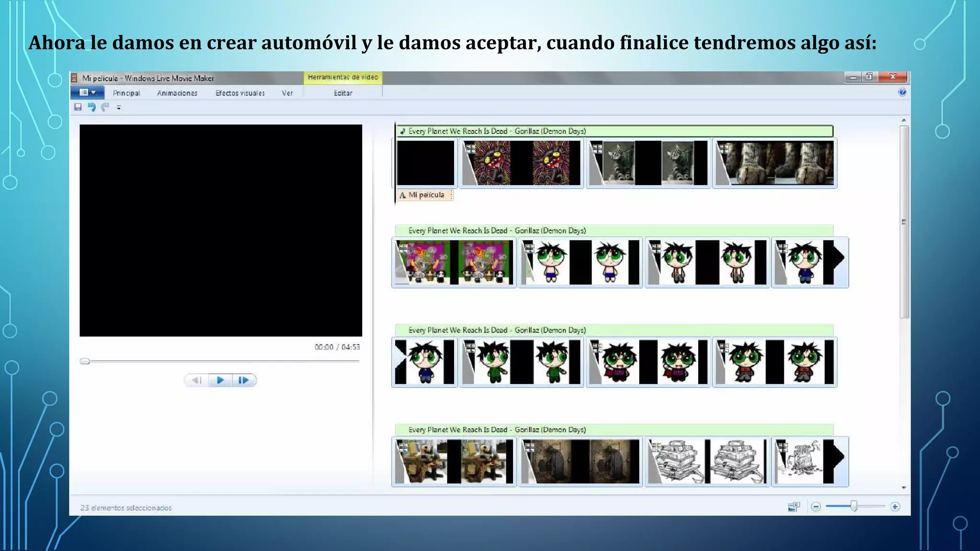Select the chibi boy with red tie clip
This screenshot has height=551, width=980.
point(707,262)
